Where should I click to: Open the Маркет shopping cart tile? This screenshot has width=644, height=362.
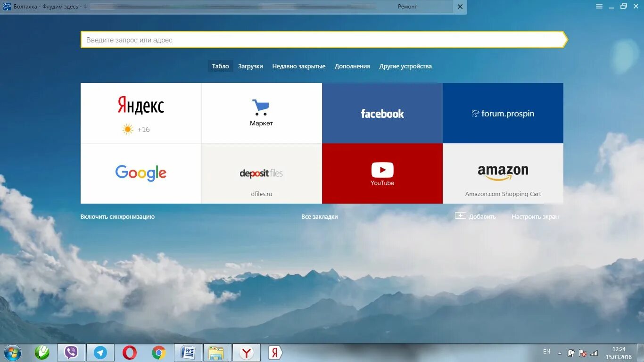coord(262,113)
